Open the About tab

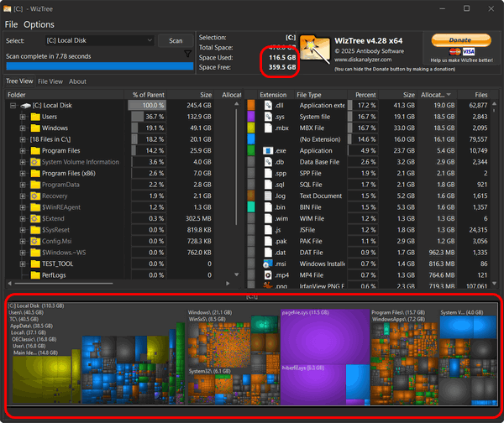click(x=77, y=81)
